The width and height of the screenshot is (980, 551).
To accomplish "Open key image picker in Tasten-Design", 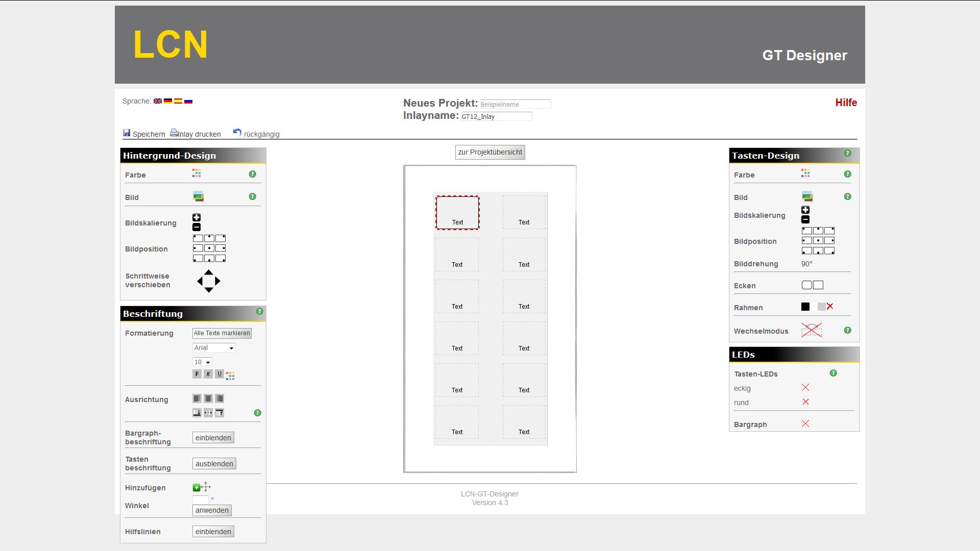I will tap(807, 196).
